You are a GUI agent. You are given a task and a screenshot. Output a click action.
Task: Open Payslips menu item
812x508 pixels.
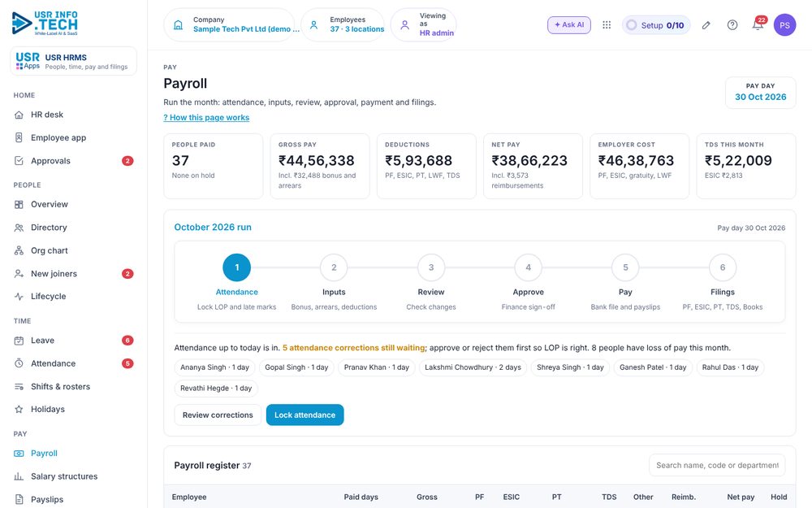pyautogui.click(x=74, y=499)
